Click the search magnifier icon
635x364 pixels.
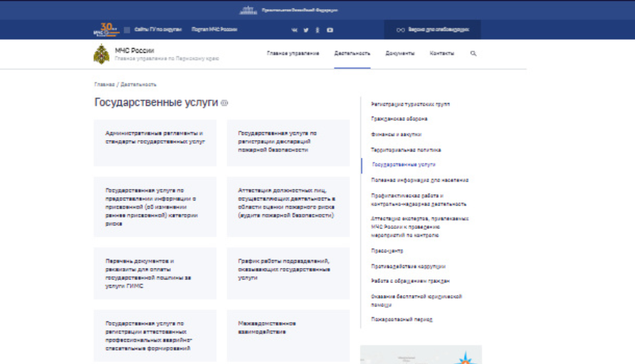(473, 54)
